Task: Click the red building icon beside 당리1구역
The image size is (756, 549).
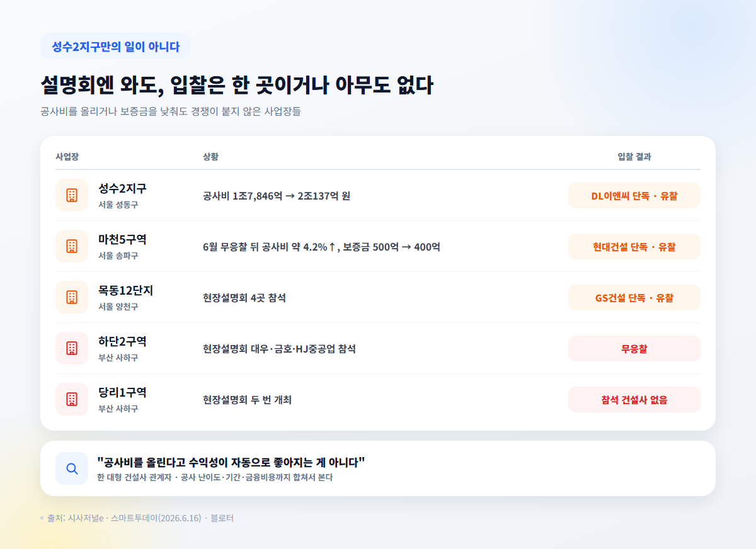Action: coord(72,399)
